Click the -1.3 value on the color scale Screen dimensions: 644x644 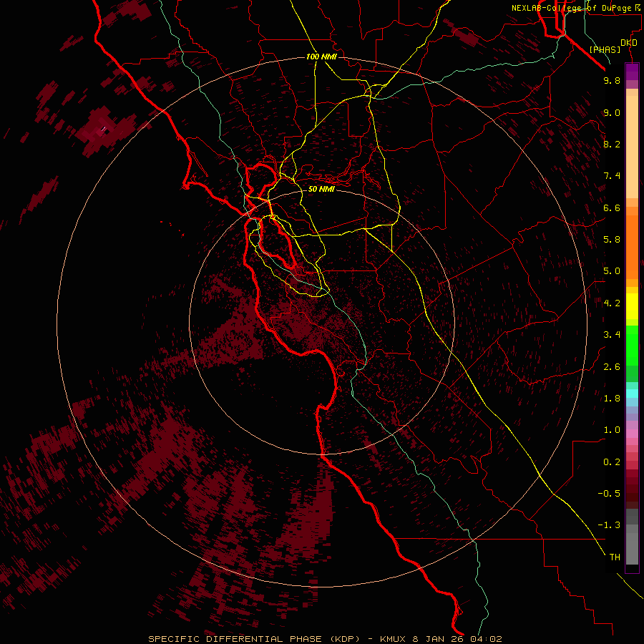click(x=609, y=525)
